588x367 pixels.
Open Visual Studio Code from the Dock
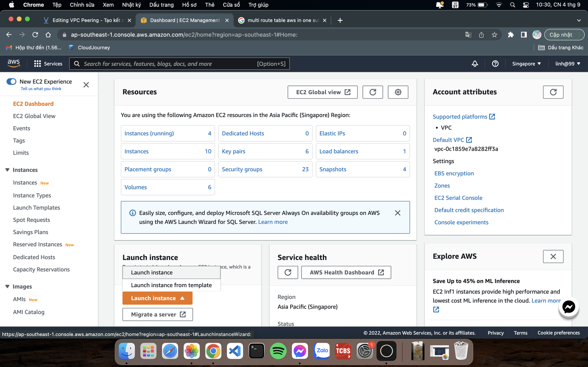235,351
